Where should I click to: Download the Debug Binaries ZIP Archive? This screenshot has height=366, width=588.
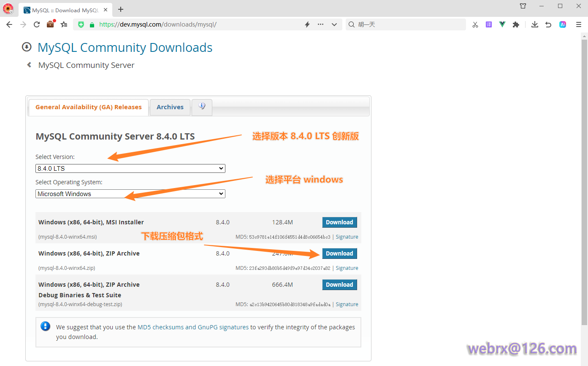coord(339,285)
